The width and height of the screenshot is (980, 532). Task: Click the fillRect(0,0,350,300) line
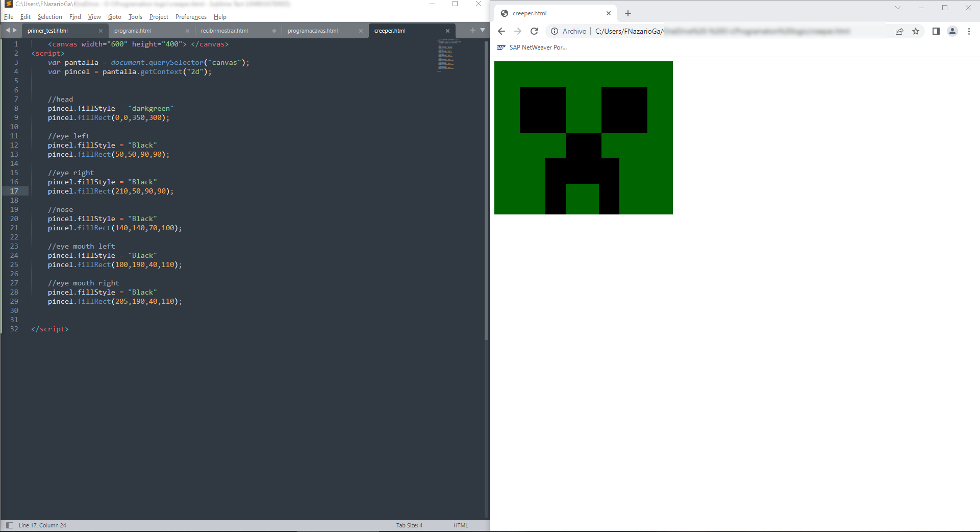(108, 117)
